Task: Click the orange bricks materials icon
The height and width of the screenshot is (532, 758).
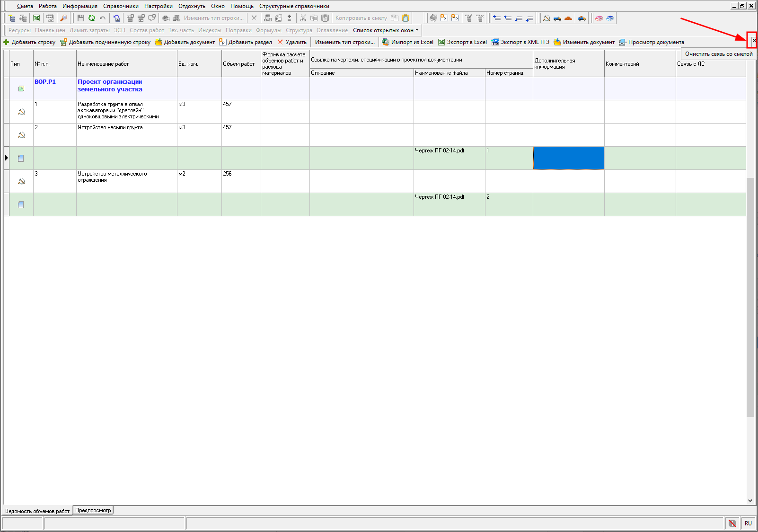Action: pos(568,18)
